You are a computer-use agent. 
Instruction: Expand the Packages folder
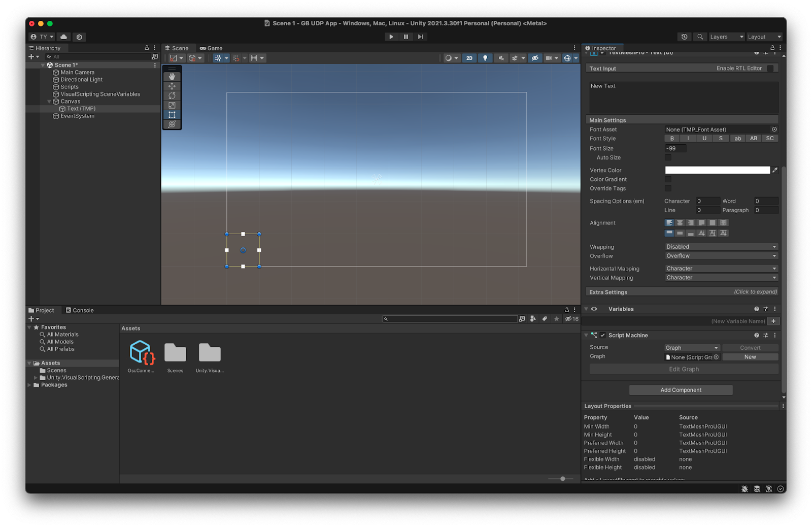click(29, 385)
